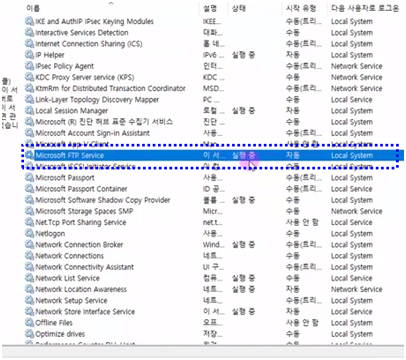The width and height of the screenshot is (406, 360).
Task: Click gear icon of IKE and AuthIP IPsec Keying Modules
Action: (29, 21)
